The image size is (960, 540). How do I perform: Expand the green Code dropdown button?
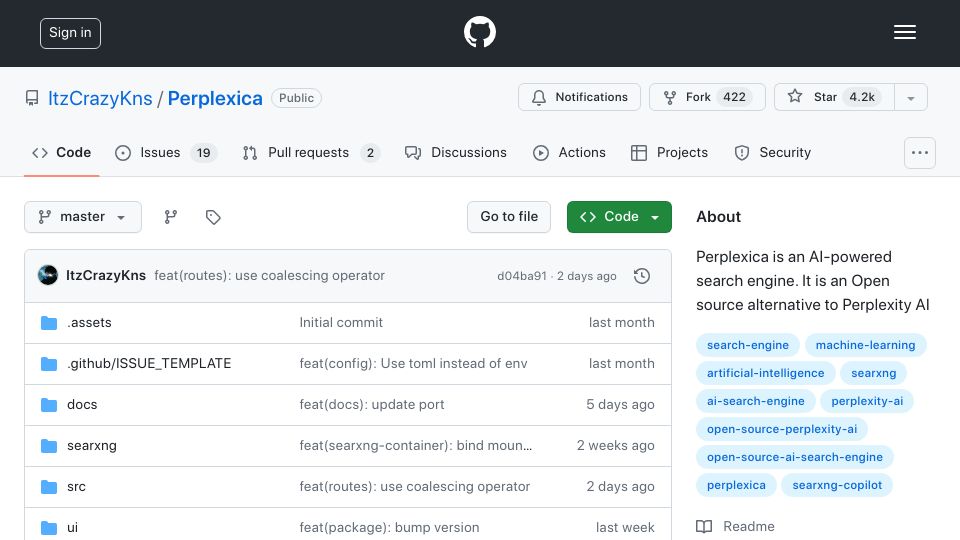coord(619,217)
